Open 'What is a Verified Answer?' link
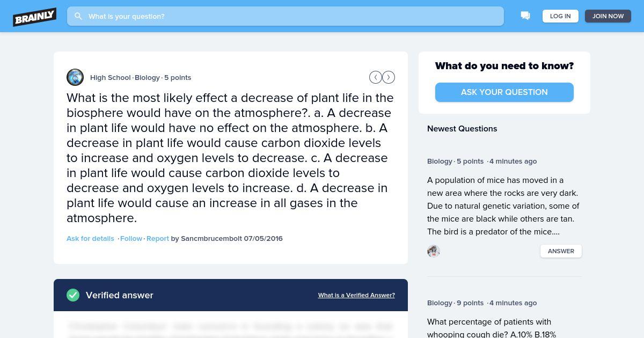644x338 pixels. [x=356, y=295]
